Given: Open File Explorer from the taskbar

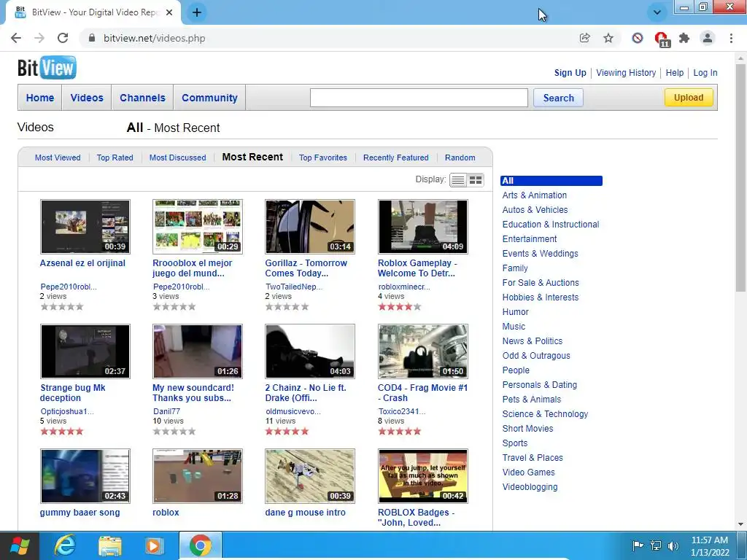Looking at the screenshot, I should (109, 545).
